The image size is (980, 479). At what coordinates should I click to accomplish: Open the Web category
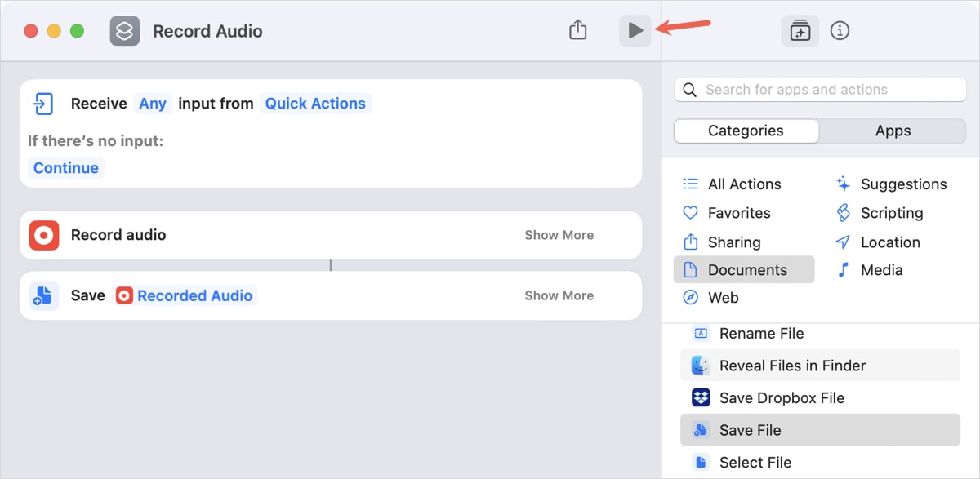click(722, 297)
